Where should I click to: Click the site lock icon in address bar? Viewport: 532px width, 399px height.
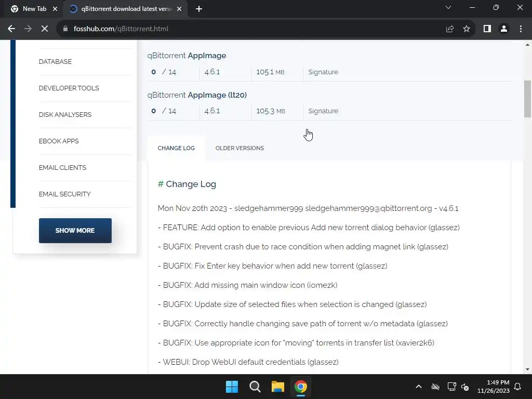65,29
